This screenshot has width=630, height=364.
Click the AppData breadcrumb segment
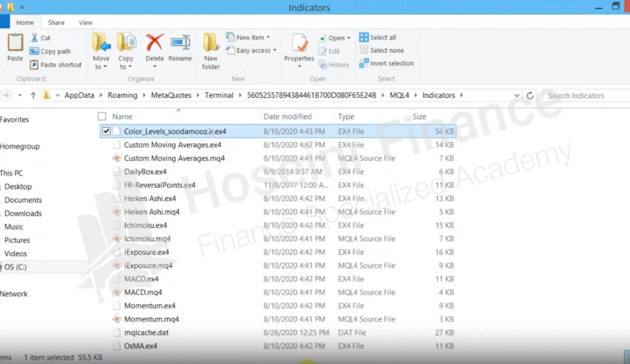[79, 95]
